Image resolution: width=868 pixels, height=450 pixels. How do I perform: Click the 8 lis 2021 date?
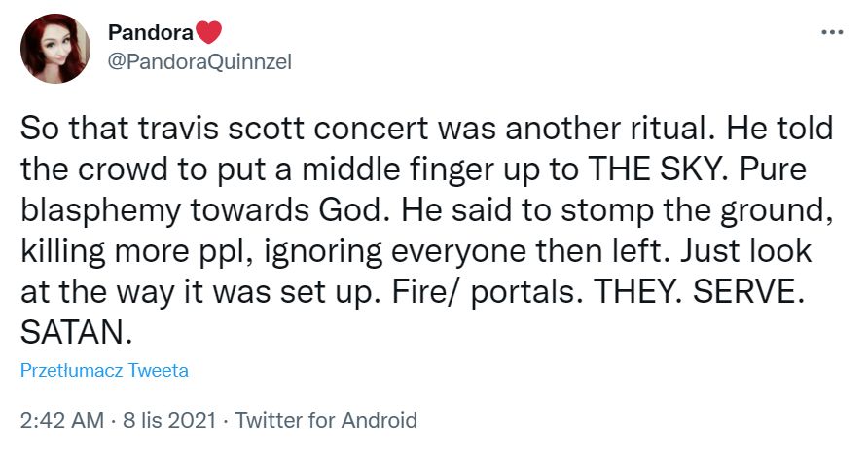[169, 420]
